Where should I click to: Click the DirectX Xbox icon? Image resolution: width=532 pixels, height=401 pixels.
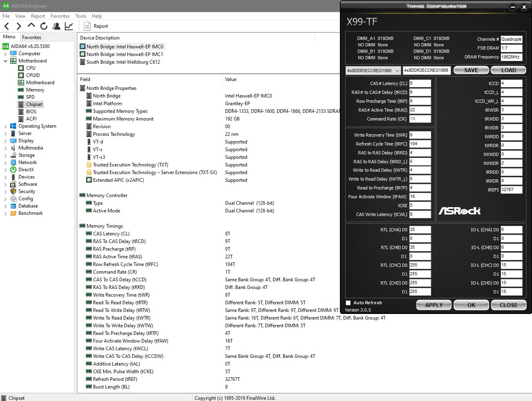13,170
